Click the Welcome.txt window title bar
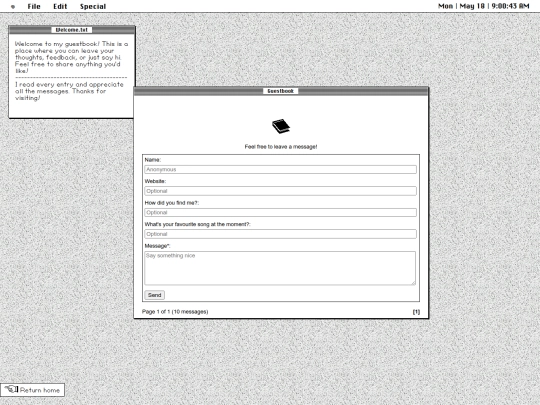 click(x=72, y=30)
